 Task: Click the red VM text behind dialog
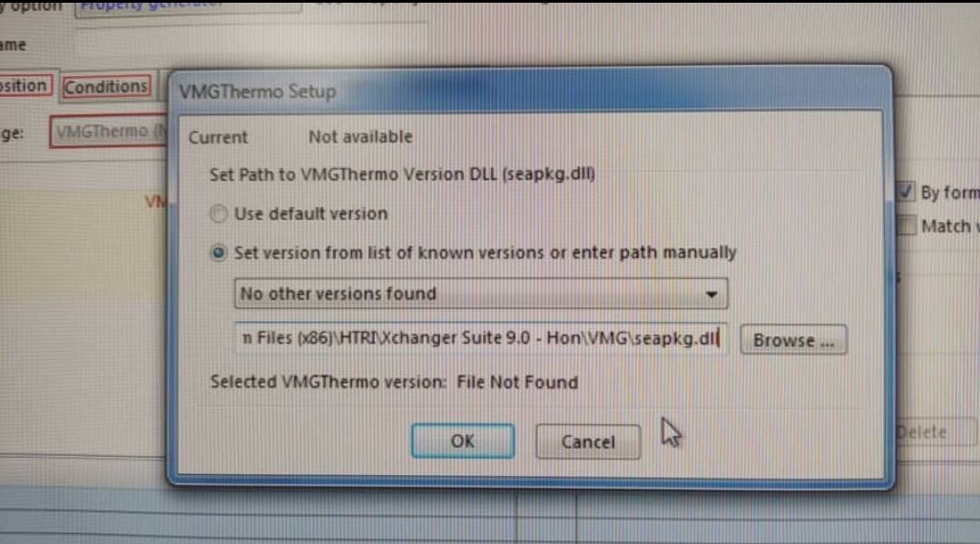(x=156, y=202)
